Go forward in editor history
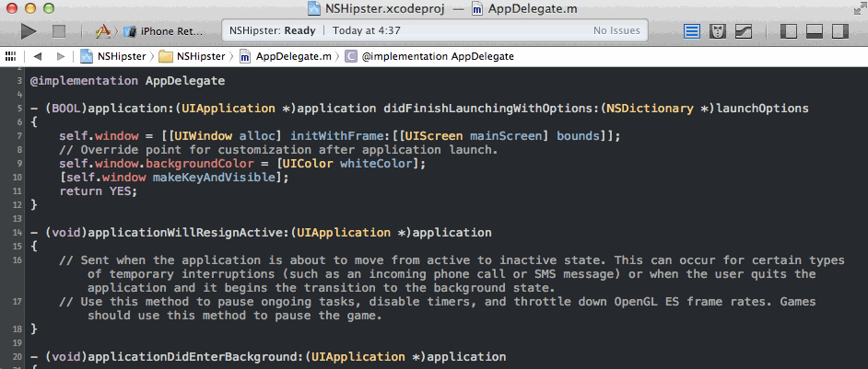The image size is (868, 369). pos(60,56)
